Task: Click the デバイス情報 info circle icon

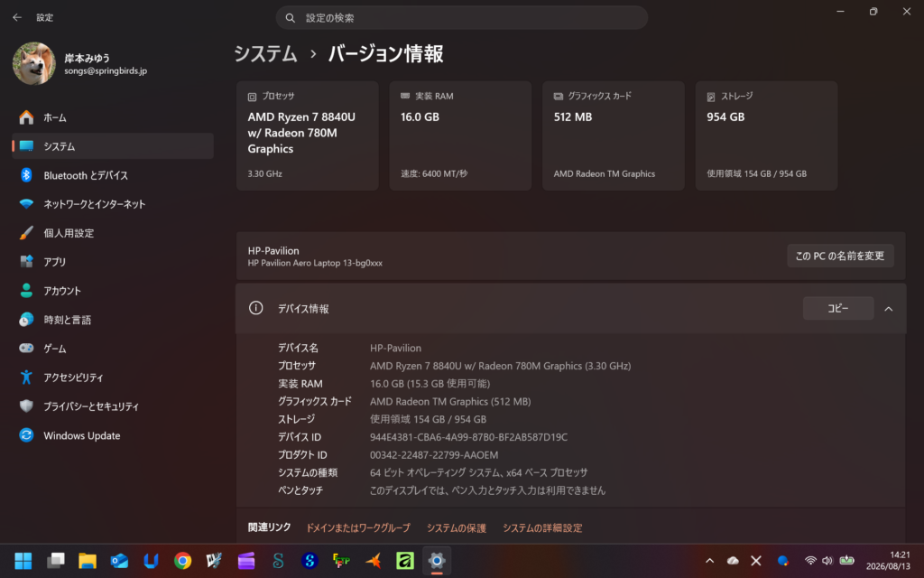Action: 255,308
